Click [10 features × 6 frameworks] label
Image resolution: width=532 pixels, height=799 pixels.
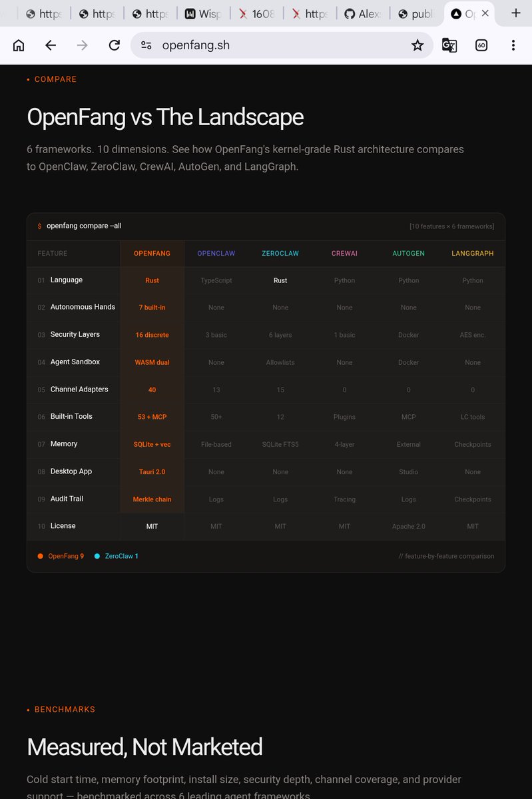451,226
